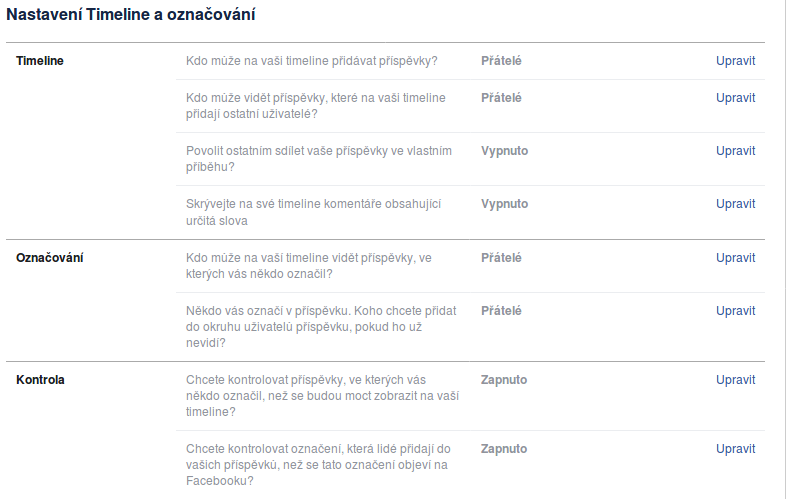The image size is (787, 499).
Task: Click the Kontrola section heading
Action: (x=41, y=380)
